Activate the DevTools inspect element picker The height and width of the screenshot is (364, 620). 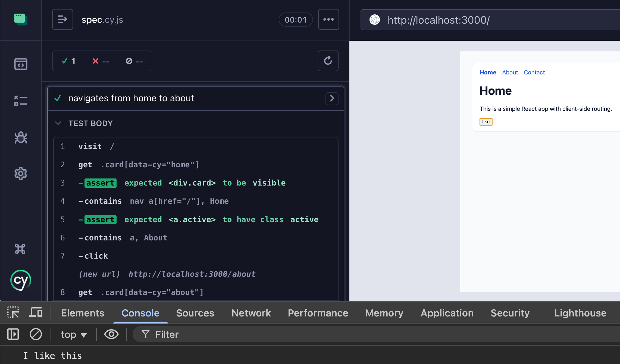[x=13, y=313]
